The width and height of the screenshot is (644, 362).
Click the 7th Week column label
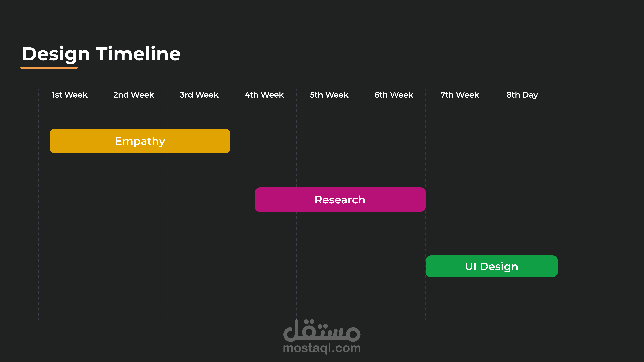click(460, 95)
